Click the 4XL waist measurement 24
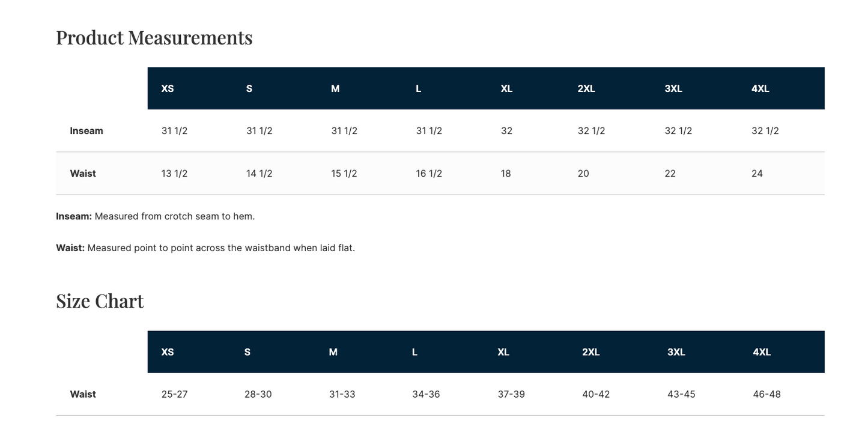 pyautogui.click(x=757, y=174)
